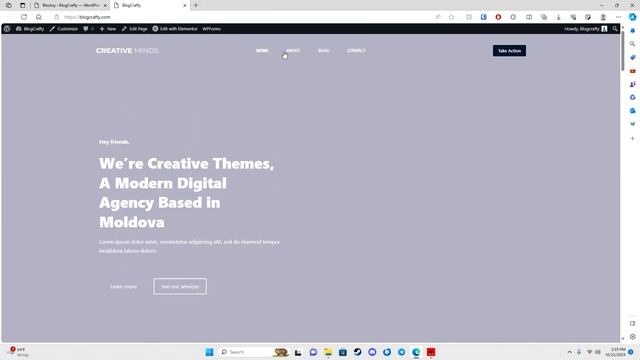
Task: Open the Windows Start menu
Action: (209, 352)
